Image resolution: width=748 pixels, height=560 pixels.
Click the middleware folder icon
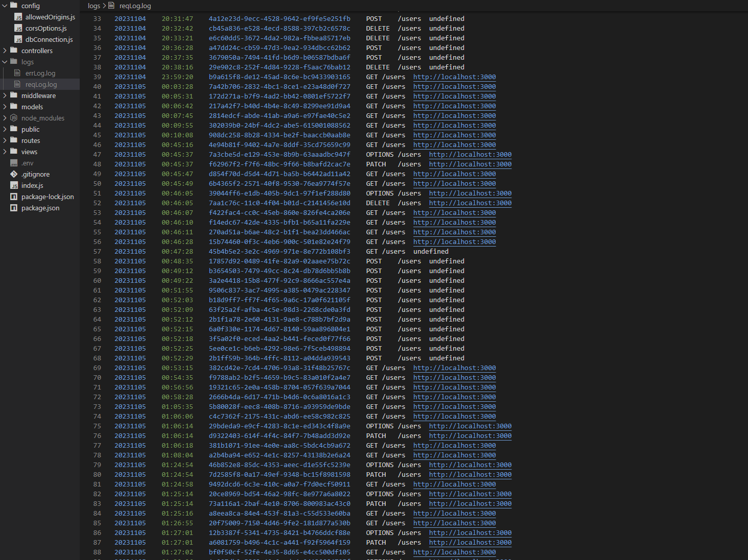14,95
